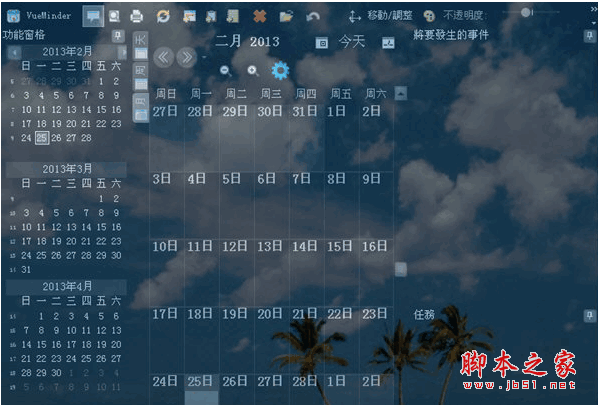Select the middle view tab in vertical strip
Screen dimensions: 598x405
(x=141, y=77)
